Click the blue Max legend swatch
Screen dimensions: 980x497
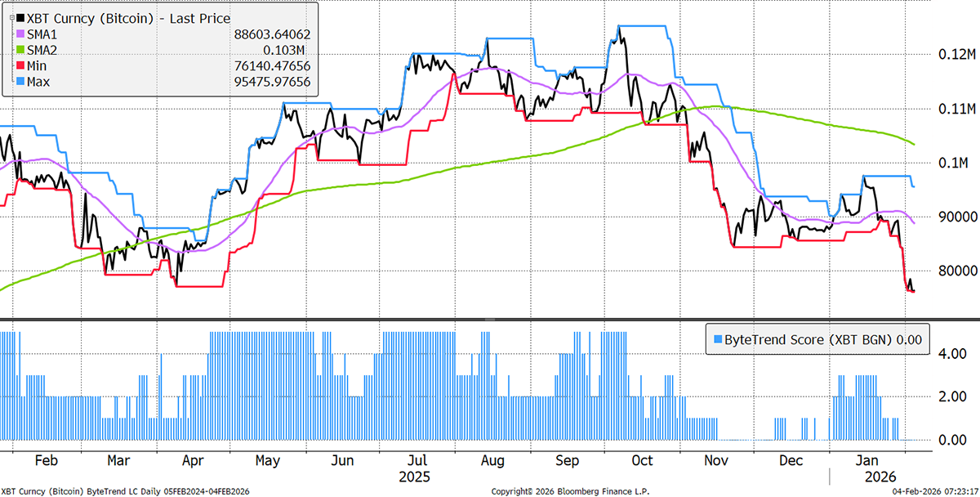click(x=19, y=82)
